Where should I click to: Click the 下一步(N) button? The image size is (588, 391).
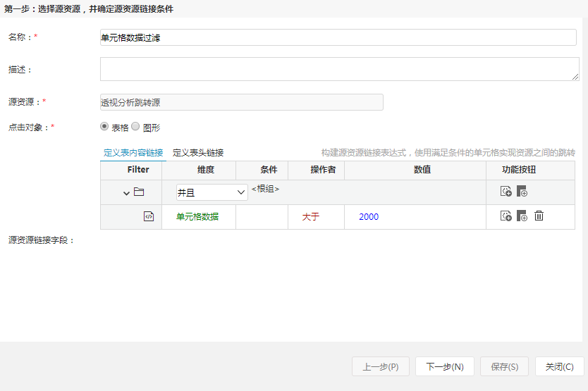click(x=445, y=366)
